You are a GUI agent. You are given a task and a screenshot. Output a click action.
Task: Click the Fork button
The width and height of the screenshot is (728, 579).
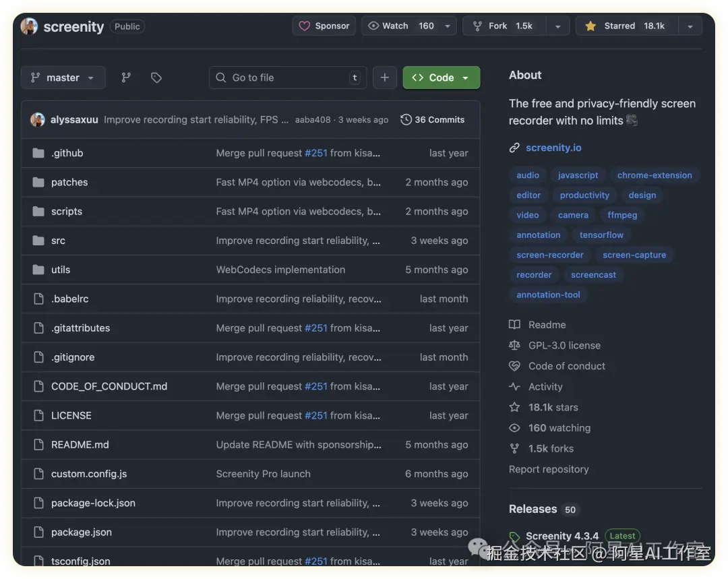[505, 26]
